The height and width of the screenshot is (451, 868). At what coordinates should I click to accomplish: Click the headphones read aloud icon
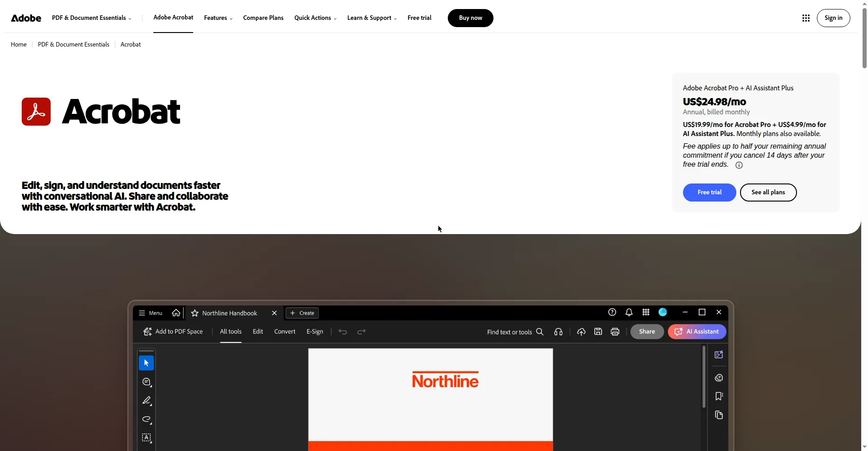(558, 332)
